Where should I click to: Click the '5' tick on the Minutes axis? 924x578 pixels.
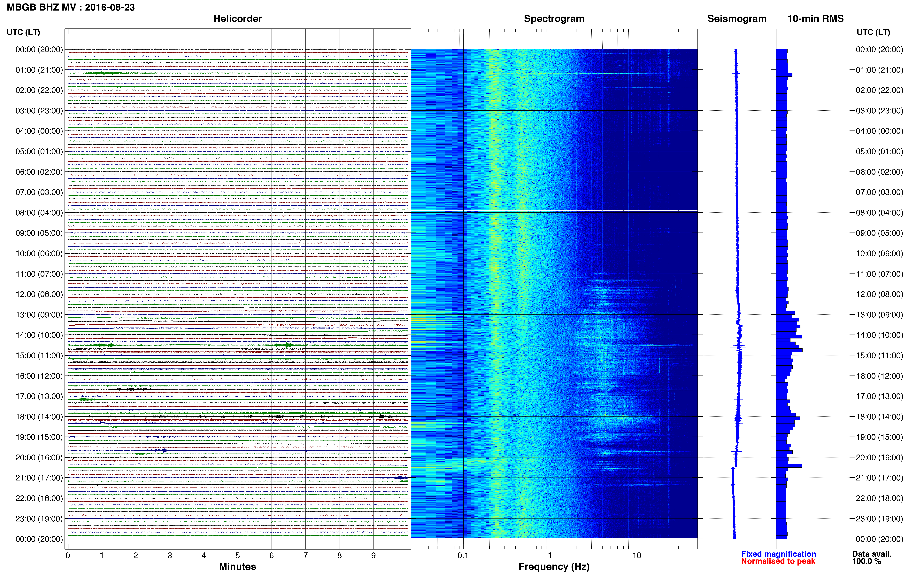(x=238, y=555)
